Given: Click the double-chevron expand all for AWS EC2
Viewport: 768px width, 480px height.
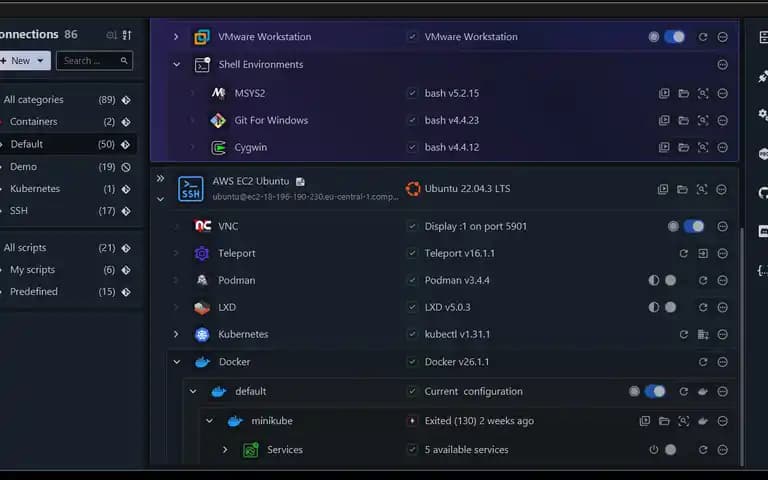Looking at the screenshot, I should coord(160,178).
